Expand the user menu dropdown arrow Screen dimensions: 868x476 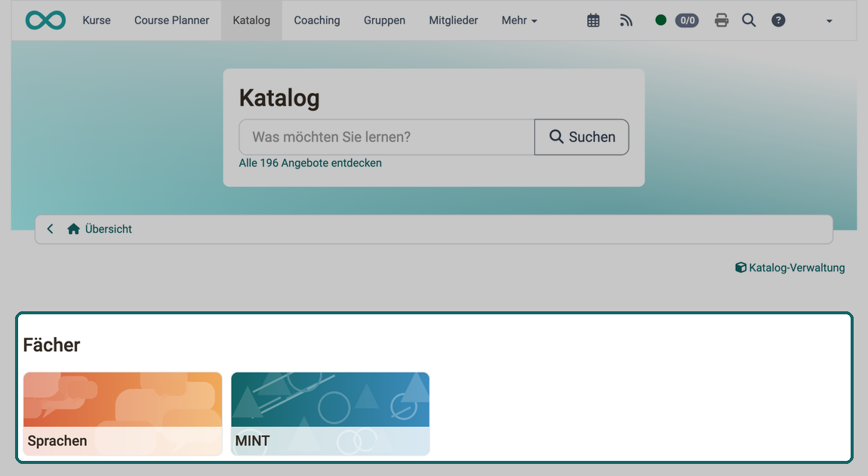(x=829, y=21)
